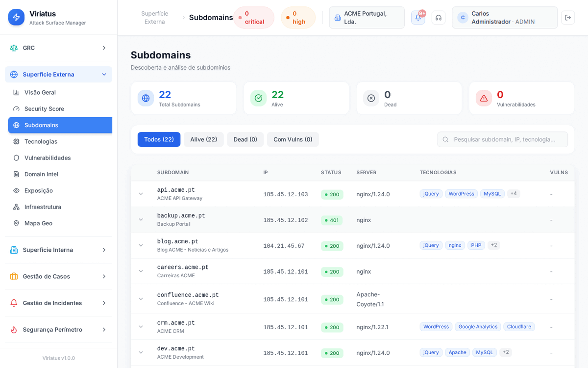Click the notifications bell icon
This screenshot has height=368, width=588.
pos(418,18)
